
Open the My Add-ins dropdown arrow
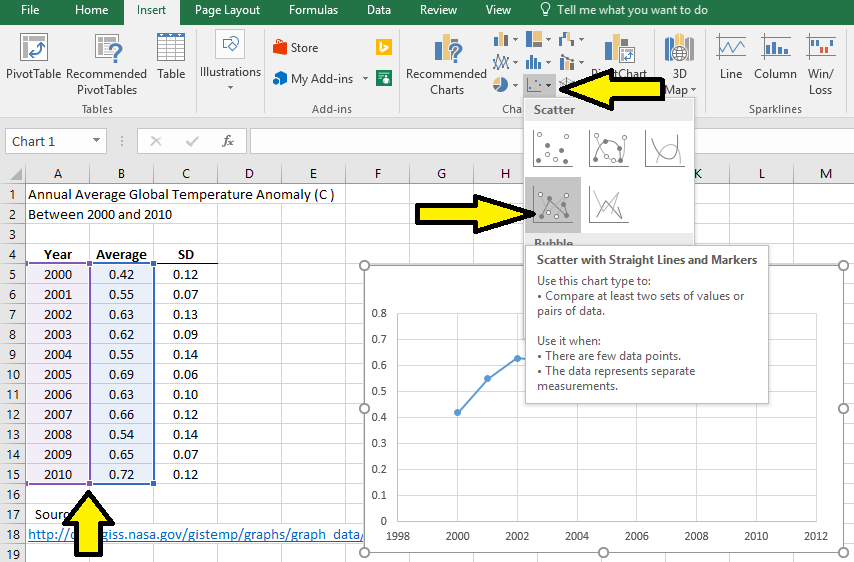pyautogui.click(x=365, y=79)
